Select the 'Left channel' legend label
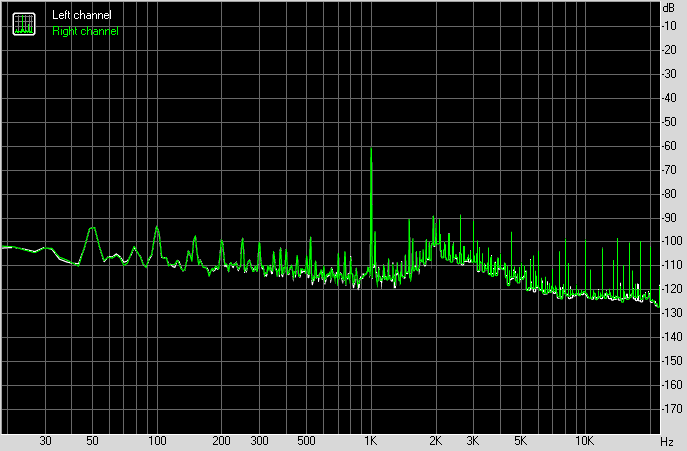 point(81,15)
